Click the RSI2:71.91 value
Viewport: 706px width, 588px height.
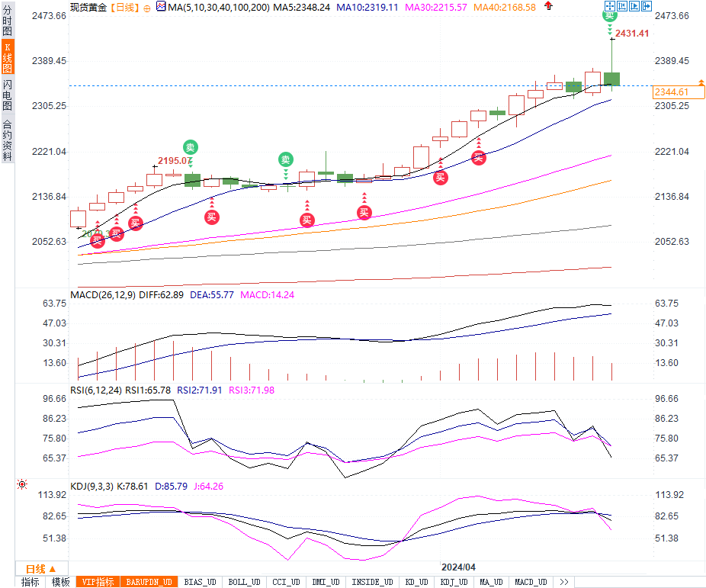(200, 390)
